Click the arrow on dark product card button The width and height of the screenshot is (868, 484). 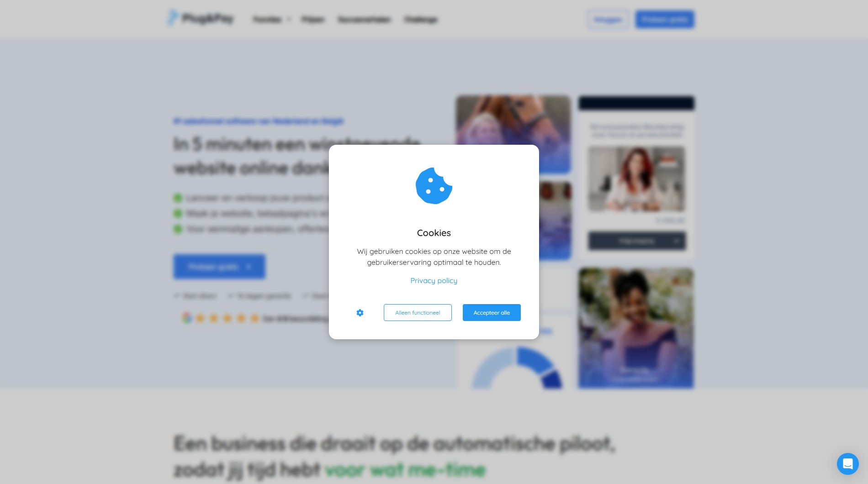[x=676, y=241]
